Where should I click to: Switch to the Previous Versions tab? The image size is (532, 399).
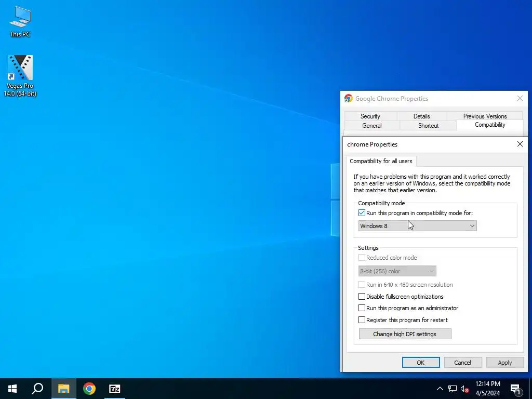point(485,116)
